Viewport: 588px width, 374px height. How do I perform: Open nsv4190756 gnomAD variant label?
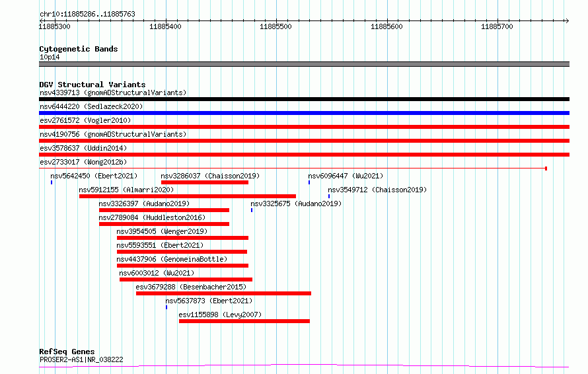[x=113, y=134]
